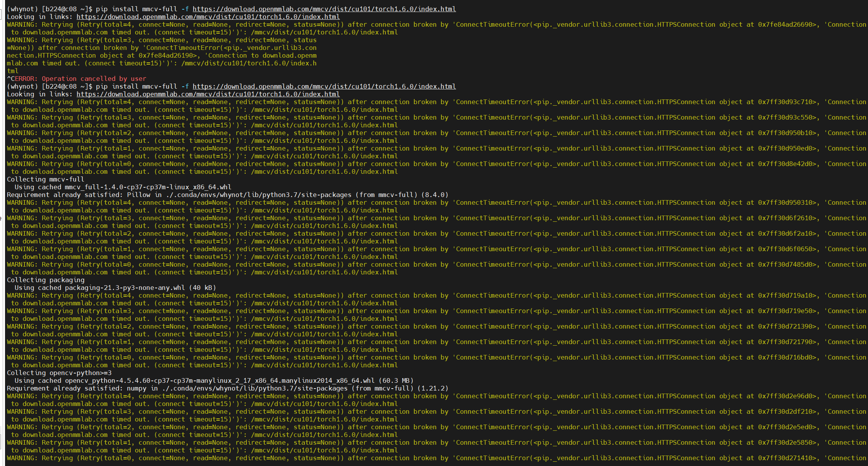Screen dimensions: 868x466
Task: Click the first ConnectTimeoutError warning line
Action: [x=232, y=24]
